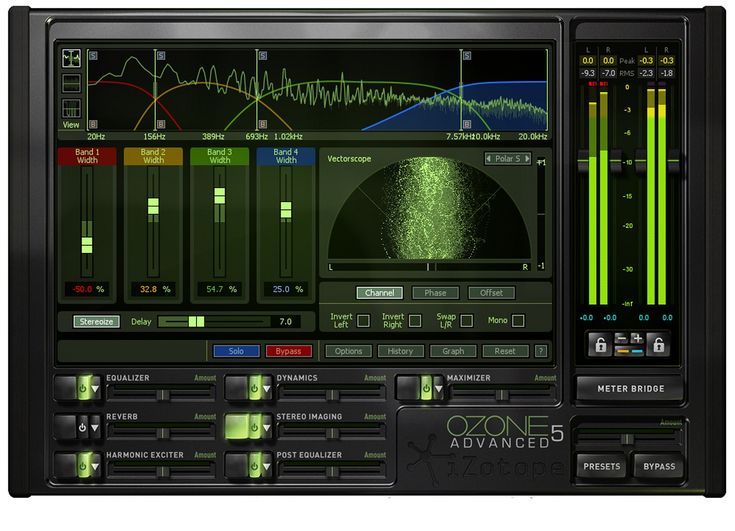Click the Maximizer Amount slider
This screenshot has width=735, height=531.
pos(502,395)
